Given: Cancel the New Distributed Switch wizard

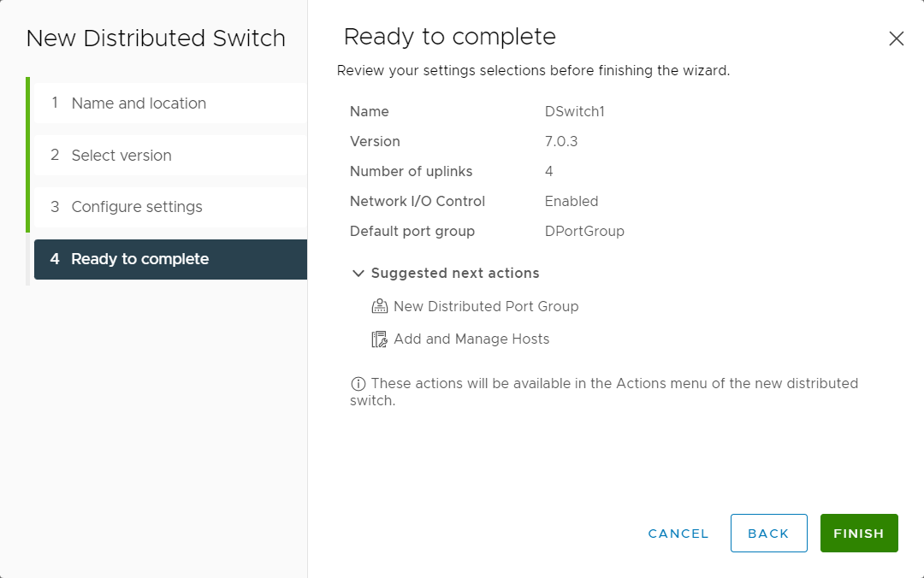Looking at the screenshot, I should click(678, 534).
